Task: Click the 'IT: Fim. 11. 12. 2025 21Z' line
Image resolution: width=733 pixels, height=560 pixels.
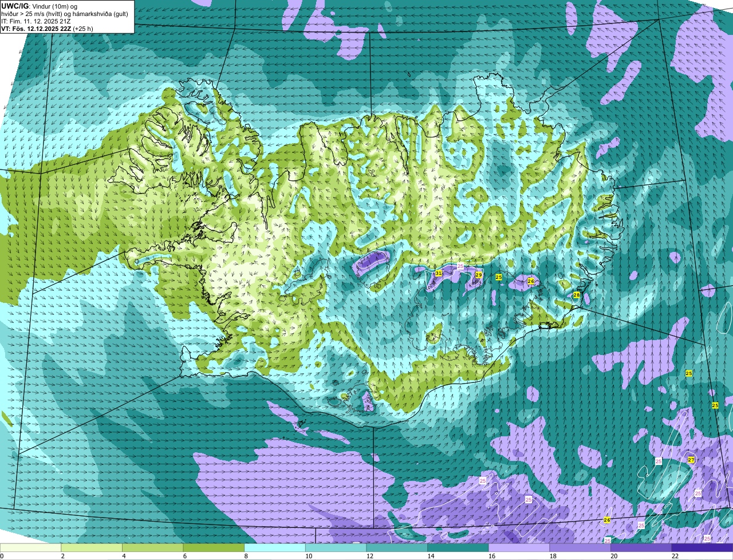Action: (x=36, y=21)
